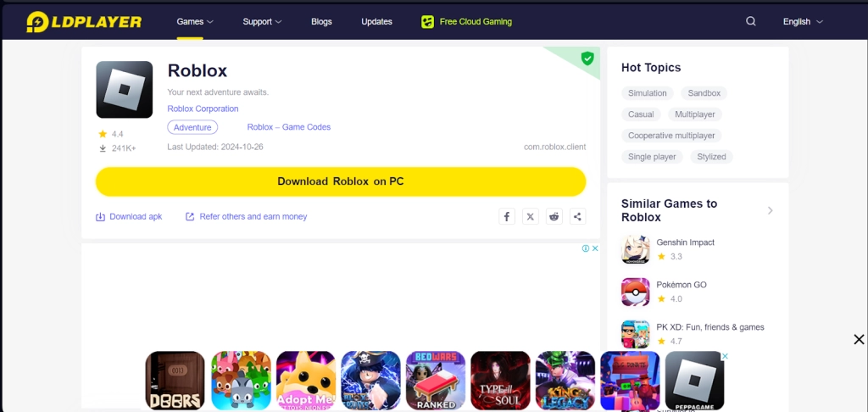This screenshot has width=868, height=412.
Task: Select the Stylized hot topic
Action: pyautogui.click(x=711, y=157)
